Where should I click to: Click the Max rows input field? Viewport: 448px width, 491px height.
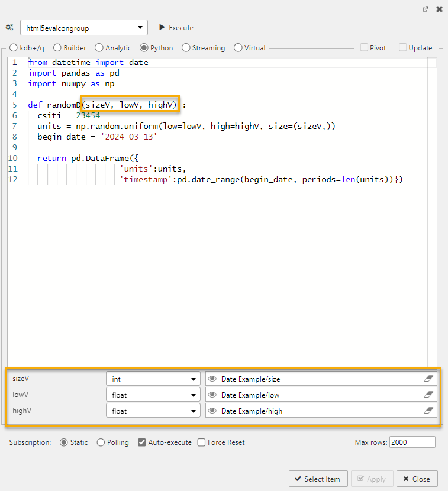coord(412,442)
